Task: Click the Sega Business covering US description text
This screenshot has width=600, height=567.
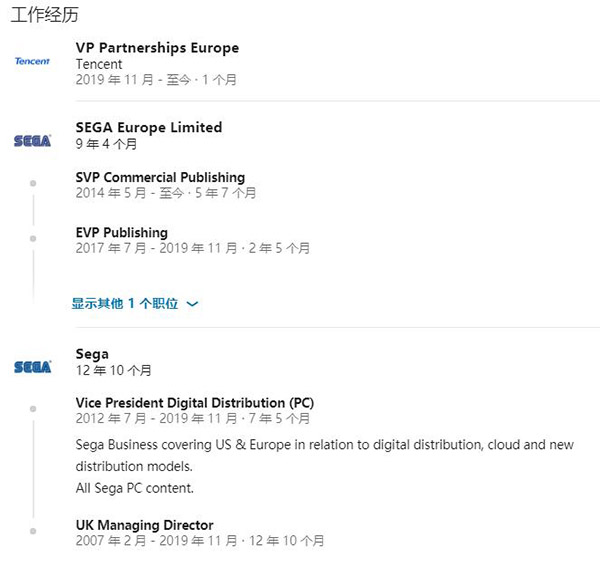Action: click(x=324, y=455)
